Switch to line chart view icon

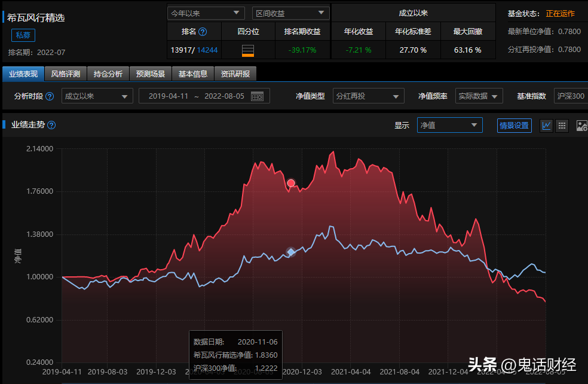(x=546, y=126)
